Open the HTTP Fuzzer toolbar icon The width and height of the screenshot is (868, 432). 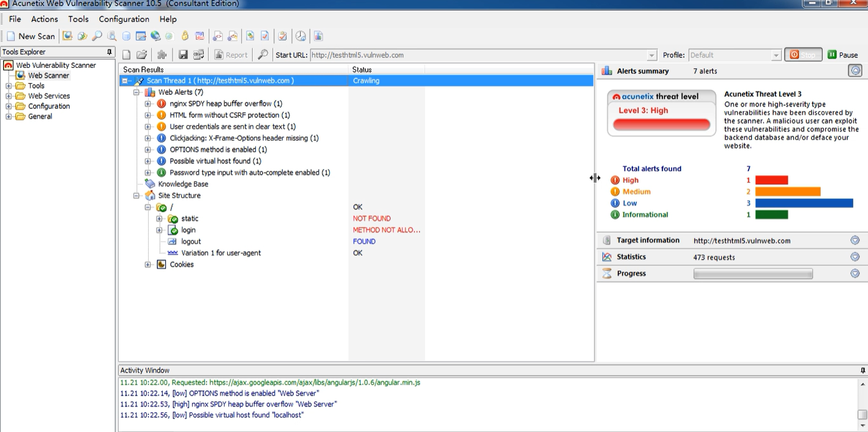coord(170,36)
